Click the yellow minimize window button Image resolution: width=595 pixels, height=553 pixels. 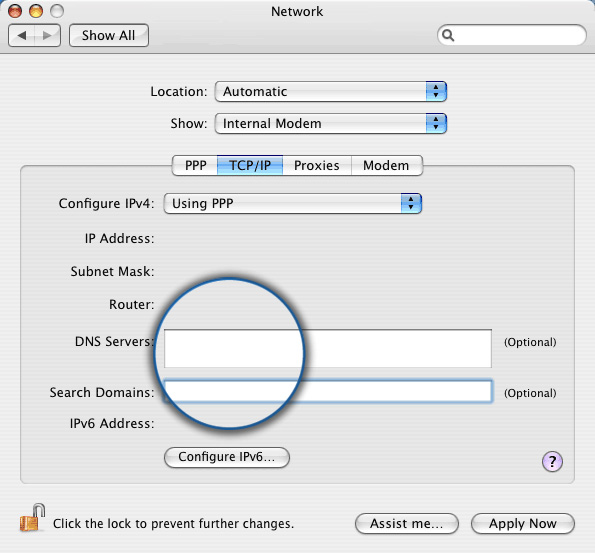click(36, 11)
